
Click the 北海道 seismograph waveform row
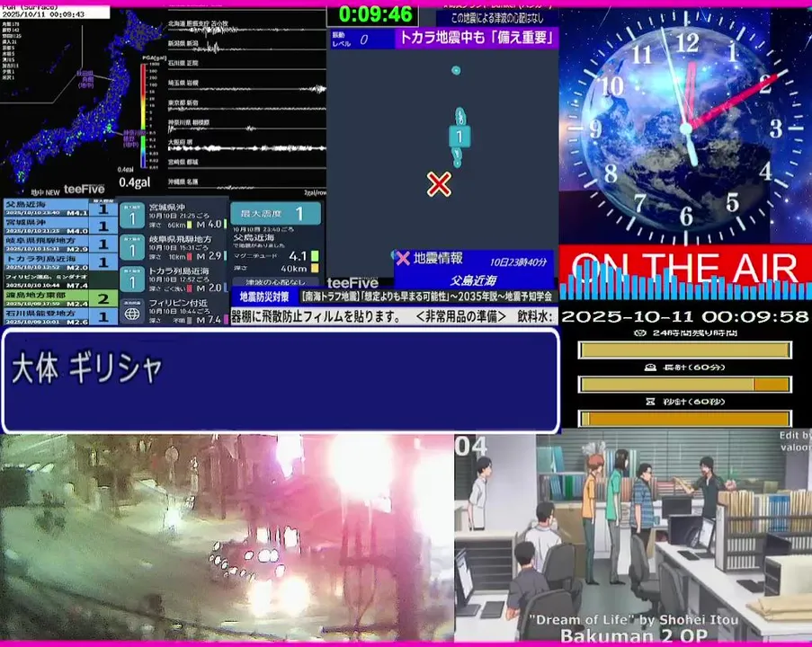[246, 29]
